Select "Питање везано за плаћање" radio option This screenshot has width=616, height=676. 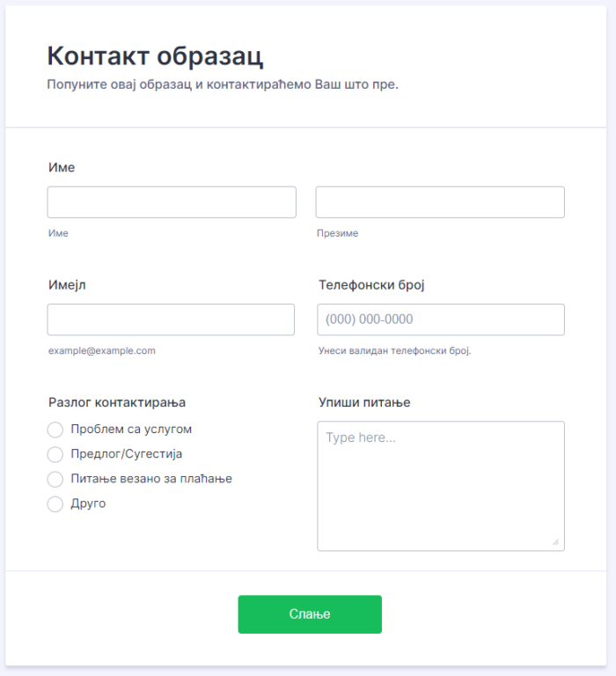point(55,479)
